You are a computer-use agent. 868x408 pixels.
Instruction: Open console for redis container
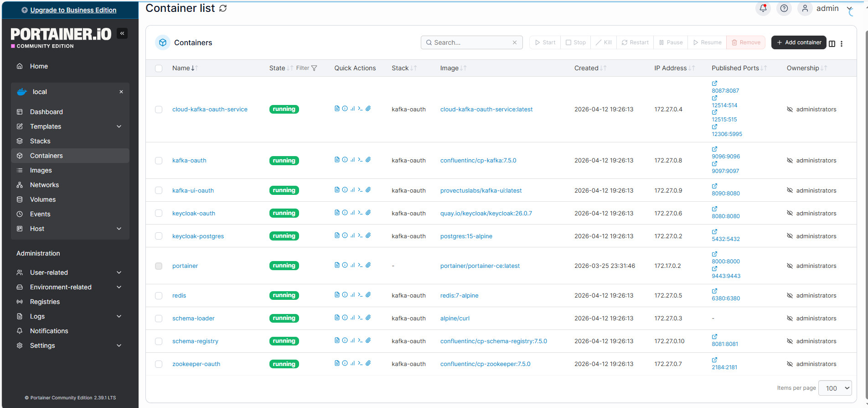click(360, 295)
